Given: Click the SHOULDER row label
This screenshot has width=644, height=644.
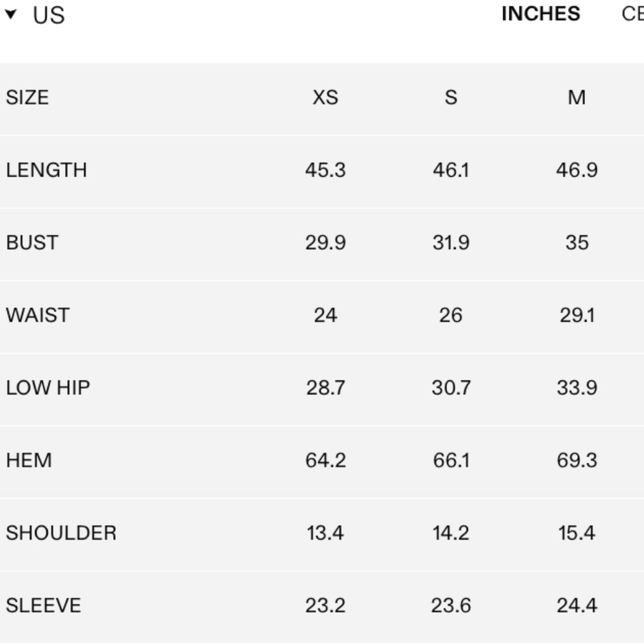Looking at the screenshot, I should [61, 533].
